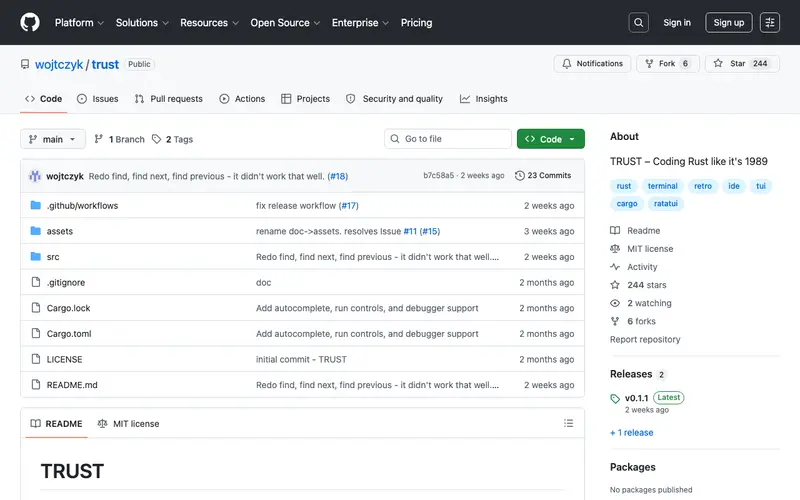
Task: Click the README.md file icon
Action: click(35, 384)
